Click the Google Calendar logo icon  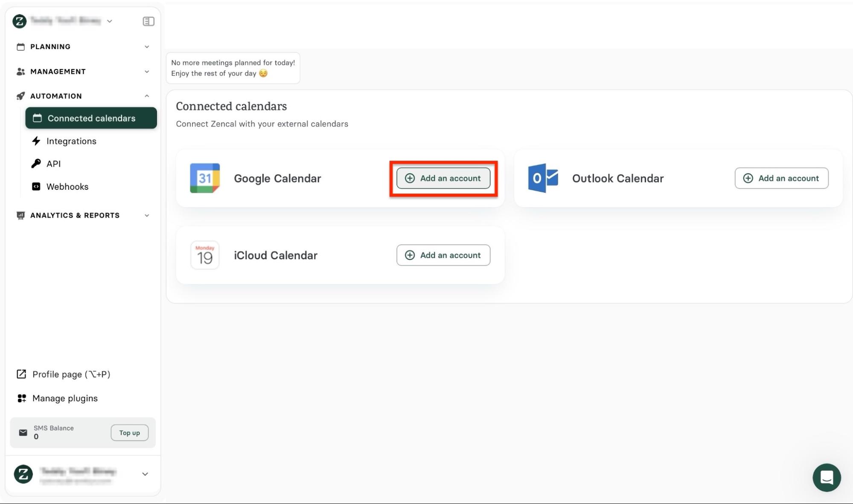[205, 178]
